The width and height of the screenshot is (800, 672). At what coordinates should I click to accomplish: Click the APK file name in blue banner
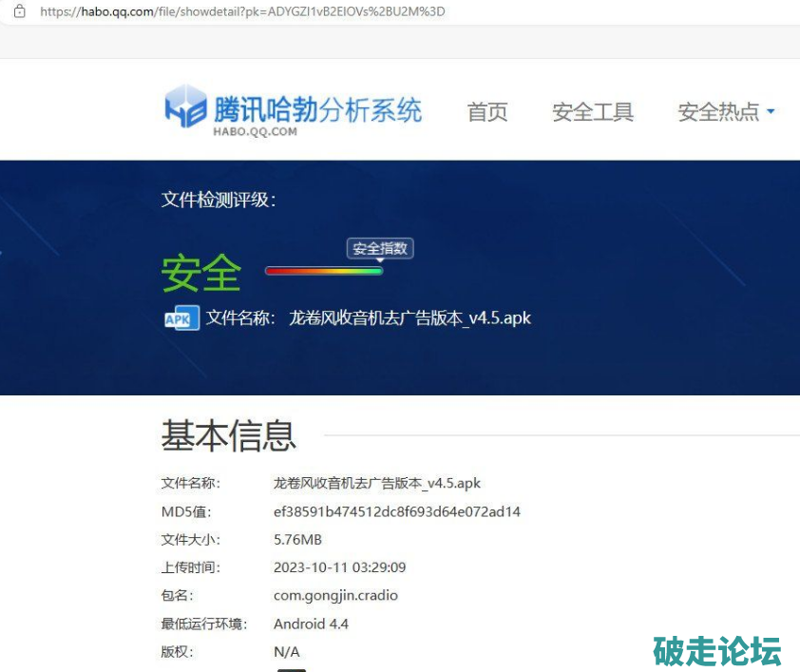[x=410, y=318]
